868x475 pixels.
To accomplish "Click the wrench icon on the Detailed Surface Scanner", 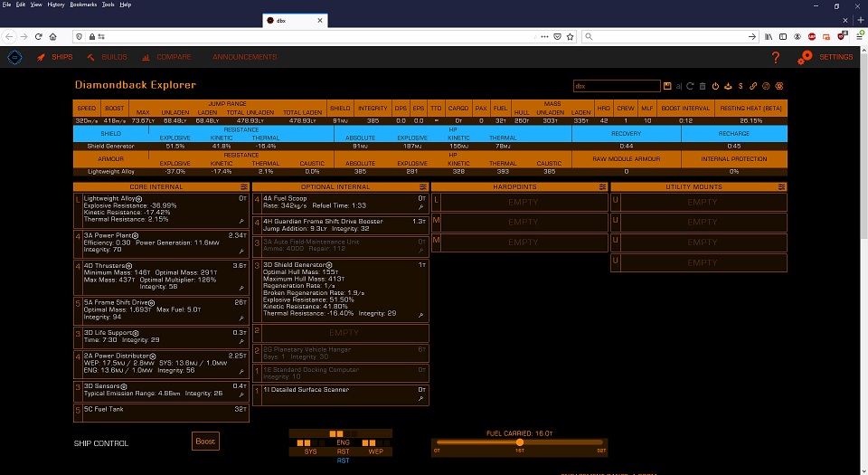I will pyautogui.click(x=420, y=398).
